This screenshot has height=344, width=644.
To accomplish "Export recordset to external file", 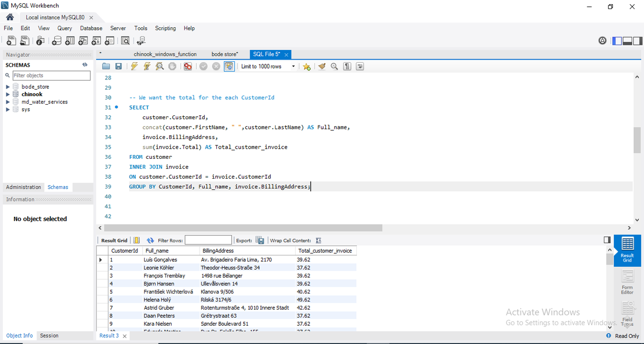I will point(260,240).
